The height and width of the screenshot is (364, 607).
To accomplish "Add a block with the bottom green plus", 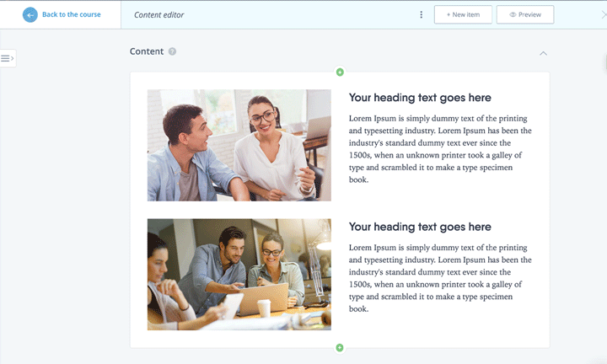I will click(340, 348).
